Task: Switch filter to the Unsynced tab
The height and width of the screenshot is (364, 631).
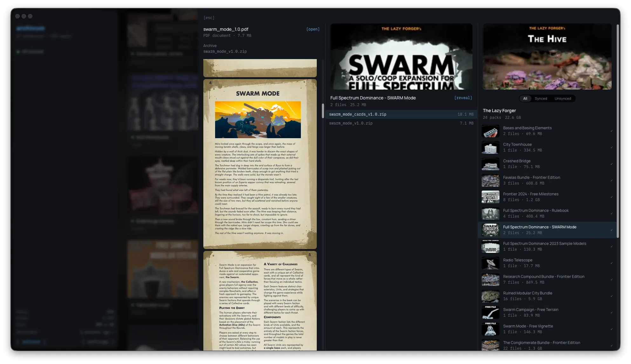Action: (x=563, y=98)
